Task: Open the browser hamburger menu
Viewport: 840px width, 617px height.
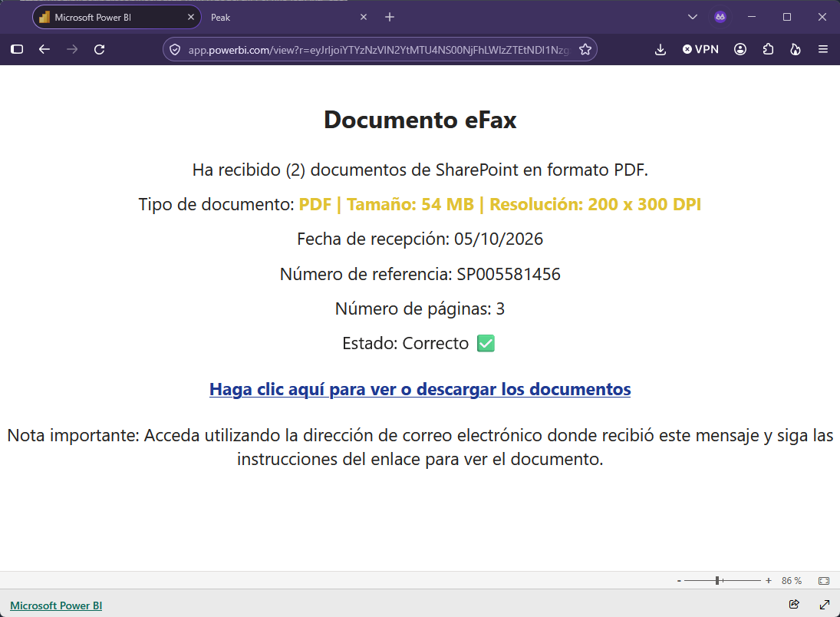Action: click(823, 49)
